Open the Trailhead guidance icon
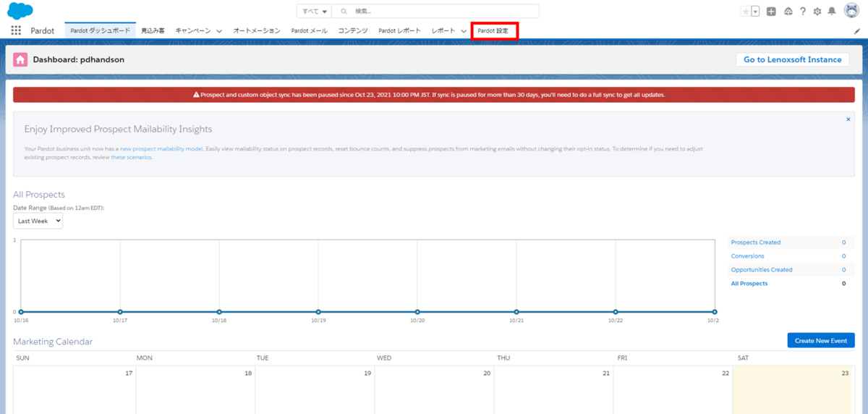 point(788,12)
